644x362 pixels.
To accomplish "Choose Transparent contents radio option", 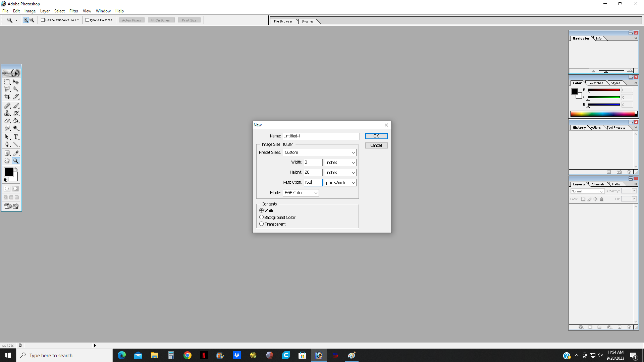I will coord(262,224).
